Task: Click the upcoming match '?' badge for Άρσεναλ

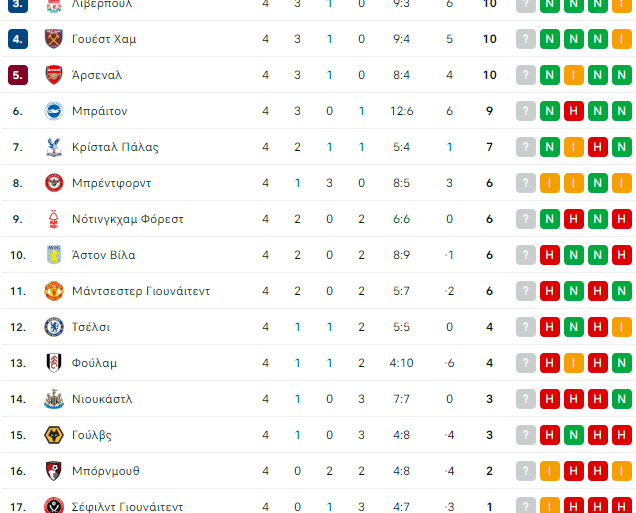Action: click(526, 75)
